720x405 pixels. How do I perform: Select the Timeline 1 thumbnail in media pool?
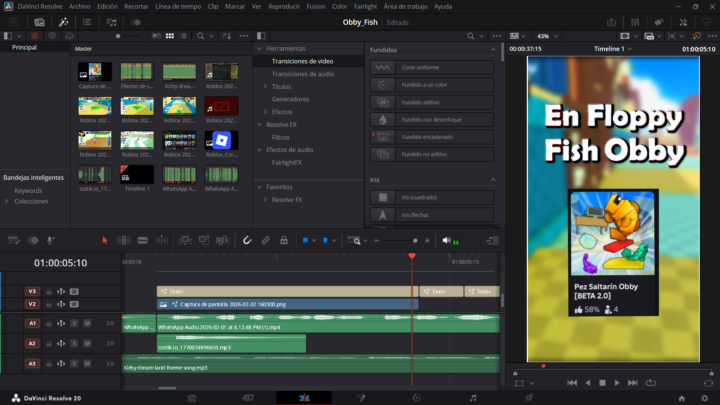[x=137, y=175]
